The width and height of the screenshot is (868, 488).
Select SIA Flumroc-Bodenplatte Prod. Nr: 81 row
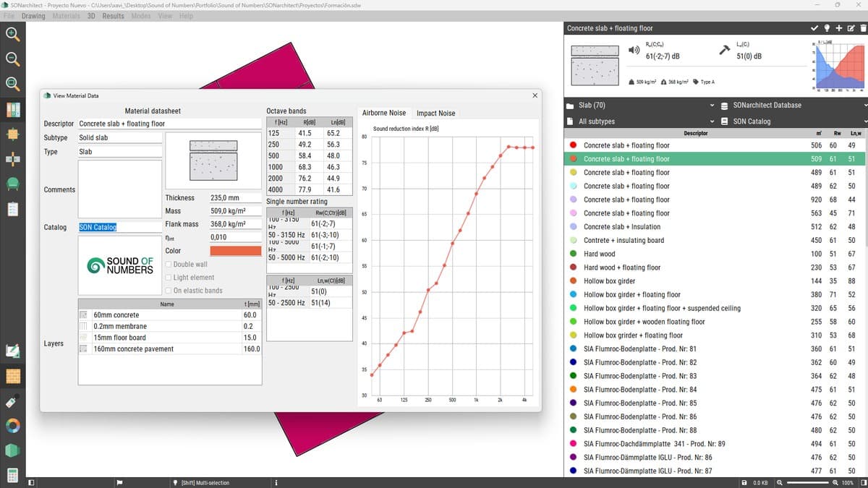[716, 349]
